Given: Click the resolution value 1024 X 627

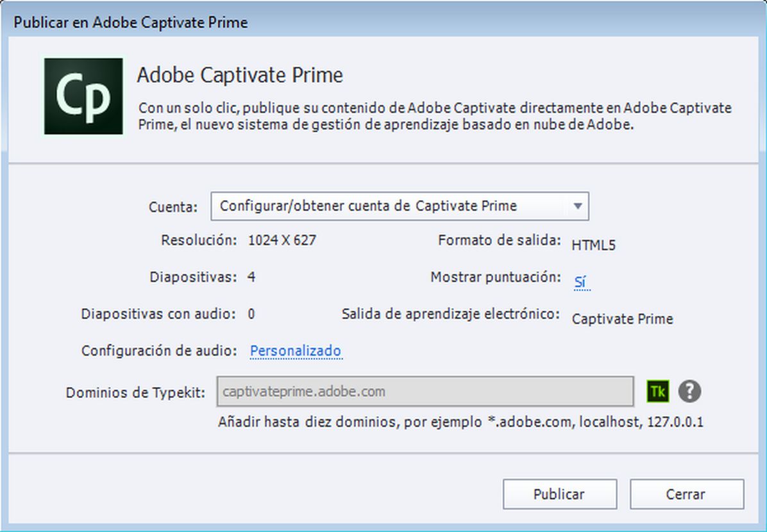Looking at the screenshot, I should [282, 240].
